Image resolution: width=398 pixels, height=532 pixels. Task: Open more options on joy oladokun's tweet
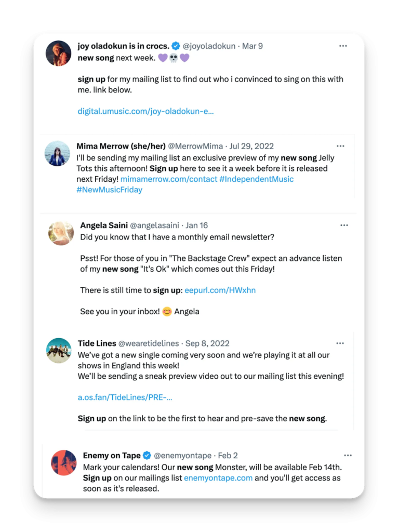[x=343, y=46]
